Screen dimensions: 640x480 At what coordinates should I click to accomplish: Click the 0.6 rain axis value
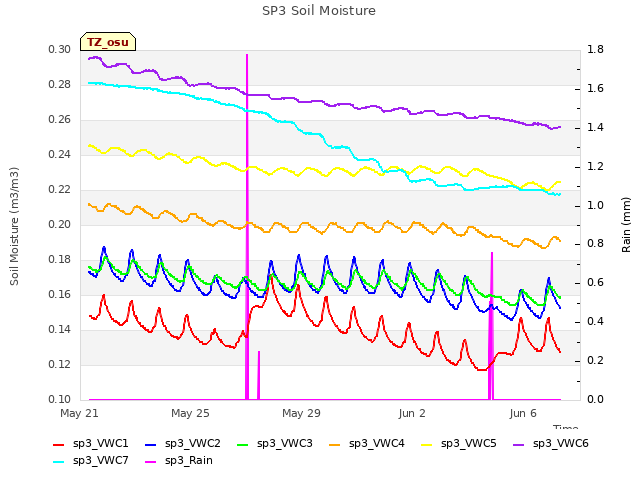tap(595, 282)
